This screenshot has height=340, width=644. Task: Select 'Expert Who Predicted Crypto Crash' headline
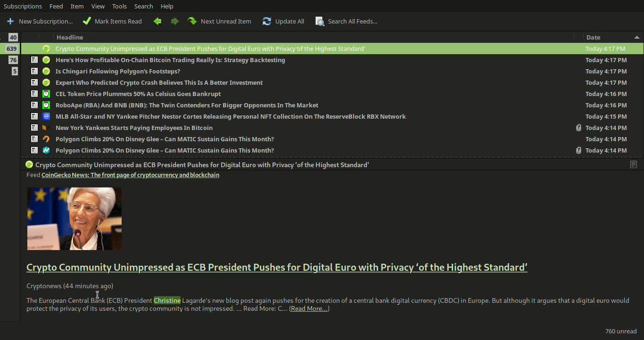click(x=159, y=82)
